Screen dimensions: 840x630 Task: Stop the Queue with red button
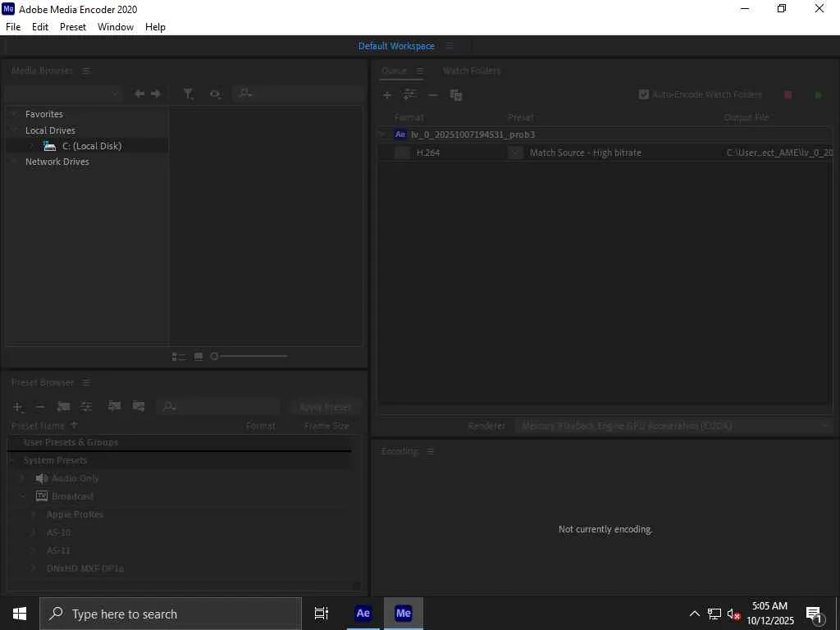pyautogui.click(x=788, y=95)
